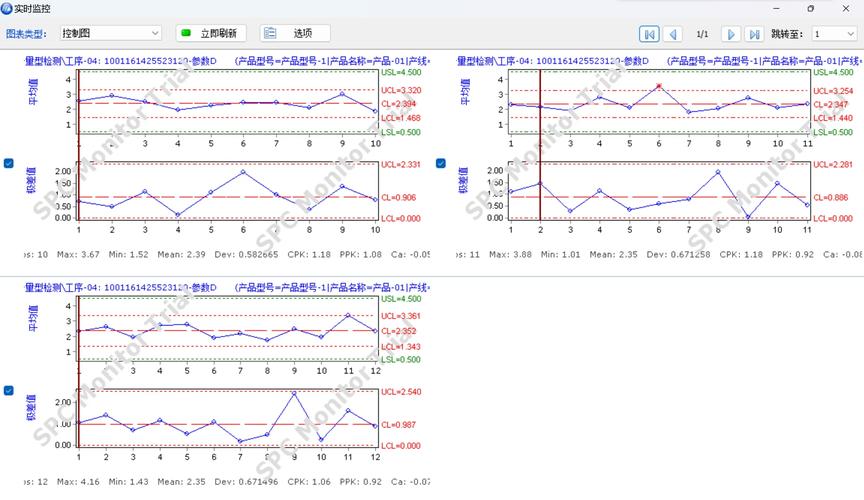Click the CL=2.352 label
The width and height of the screenshot is (864, 500).
click(399, 331)
